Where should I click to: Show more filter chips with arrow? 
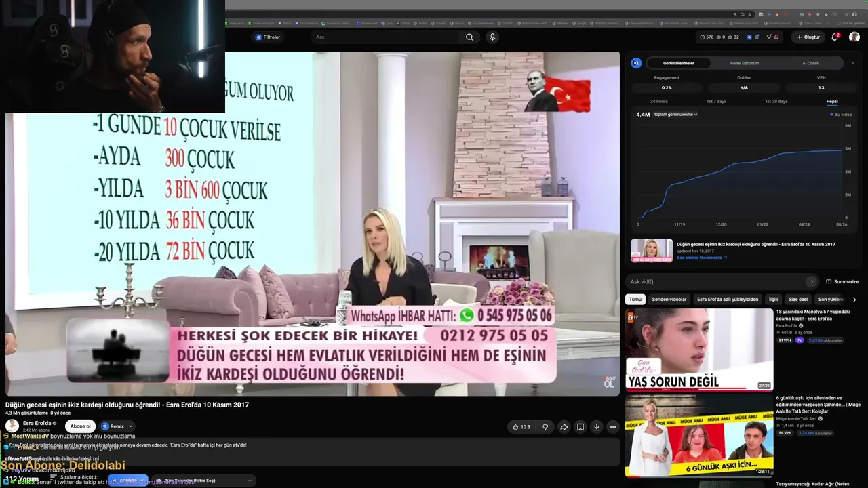click(854, 299)
